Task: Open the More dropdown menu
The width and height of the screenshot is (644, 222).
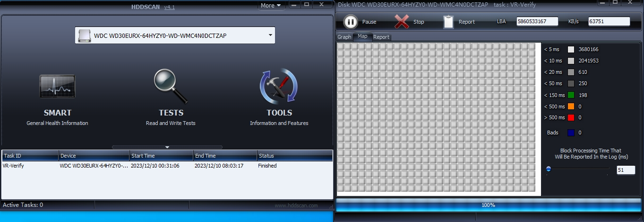Action: (x=271, y=6)
